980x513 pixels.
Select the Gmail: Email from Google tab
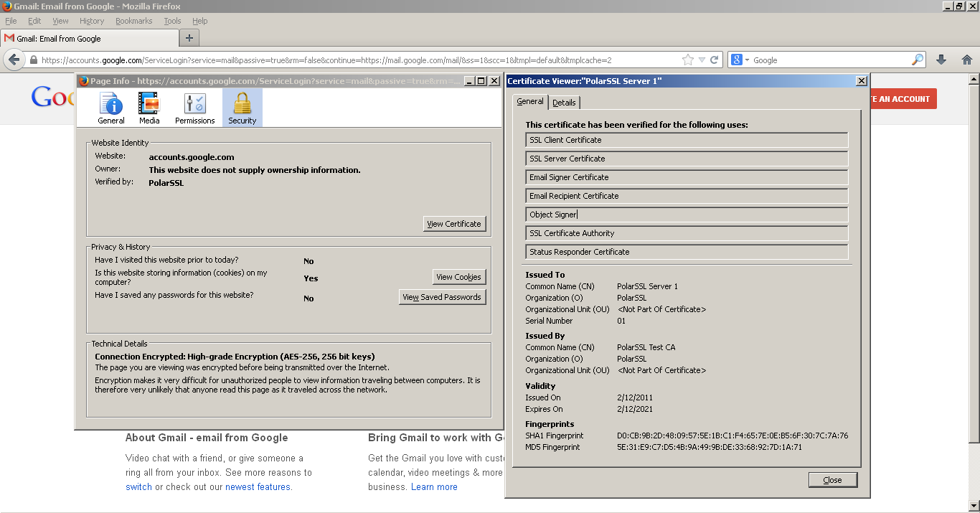coord(89,38)
